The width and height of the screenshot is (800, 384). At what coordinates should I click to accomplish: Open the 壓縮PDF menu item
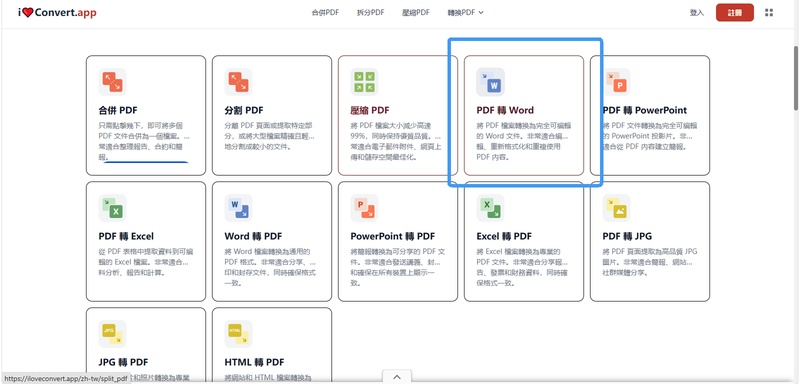click(416, 13)
